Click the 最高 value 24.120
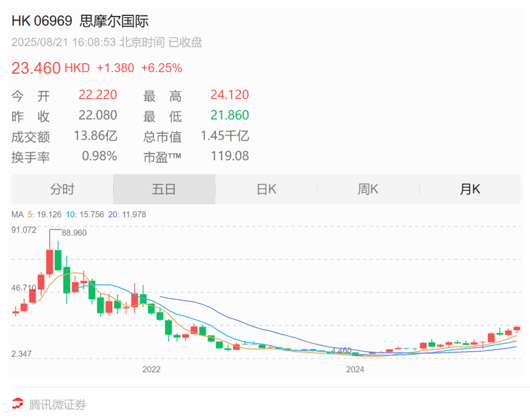 [x=228, y=94]
